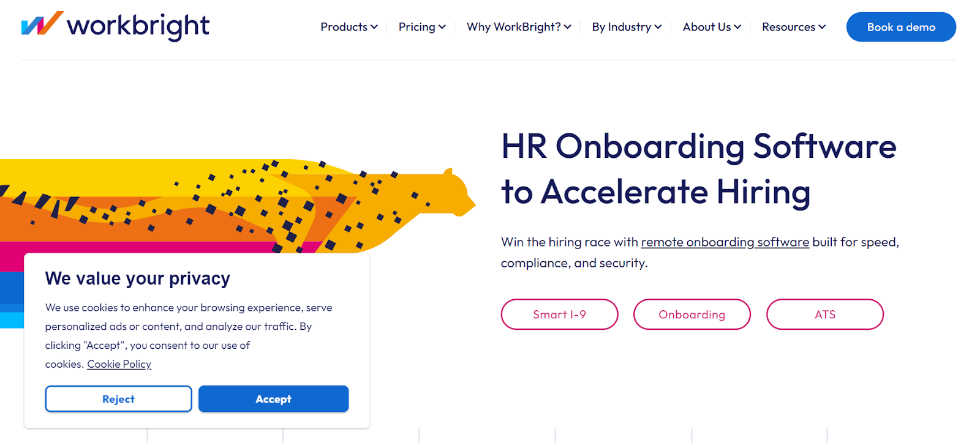Select the Smart I-9 button
The height and width of the screenshot is (443, 980).
coord(559,314)
